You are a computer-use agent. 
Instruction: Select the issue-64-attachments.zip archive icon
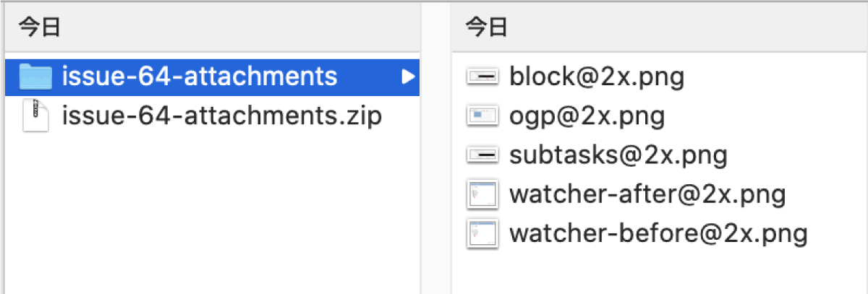pyautogui.click(x=35, y=115)
